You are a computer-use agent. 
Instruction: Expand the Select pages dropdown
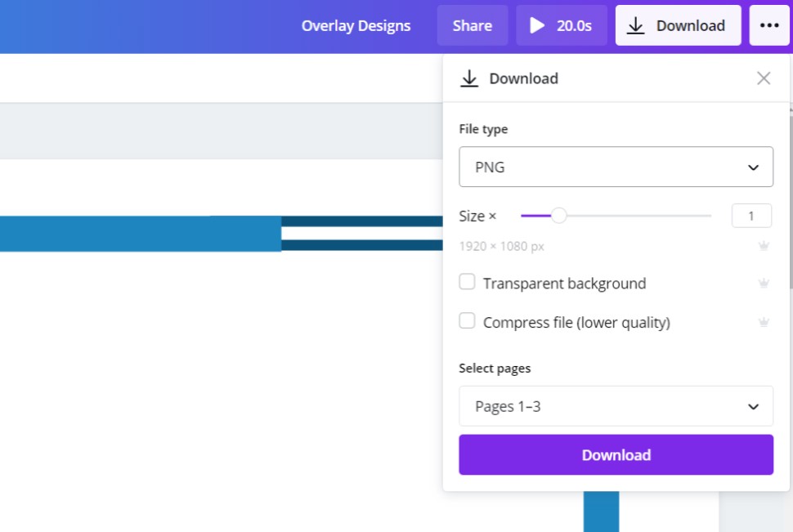pos(616,406)
